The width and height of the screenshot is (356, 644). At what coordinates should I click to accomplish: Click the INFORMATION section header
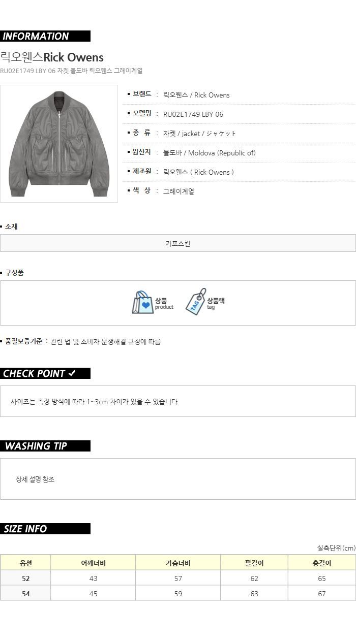(x=45, y=36)
